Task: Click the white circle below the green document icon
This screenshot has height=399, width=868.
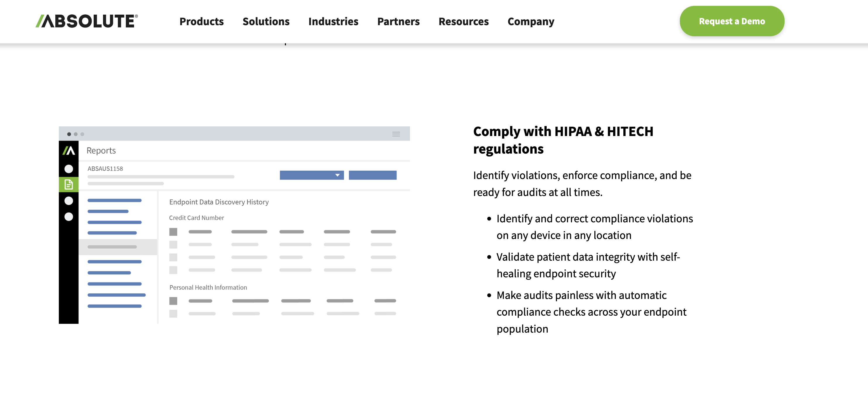Action: tap(69, 201)
